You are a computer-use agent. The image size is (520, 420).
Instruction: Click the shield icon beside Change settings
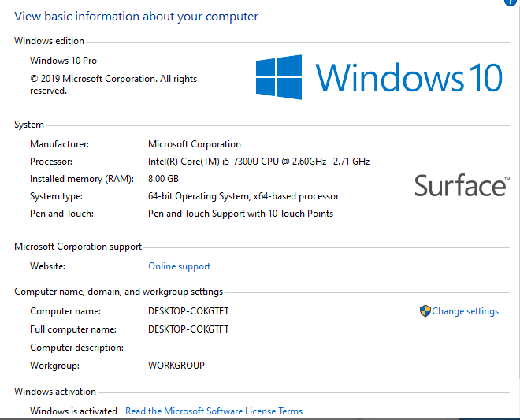(425, 311)
